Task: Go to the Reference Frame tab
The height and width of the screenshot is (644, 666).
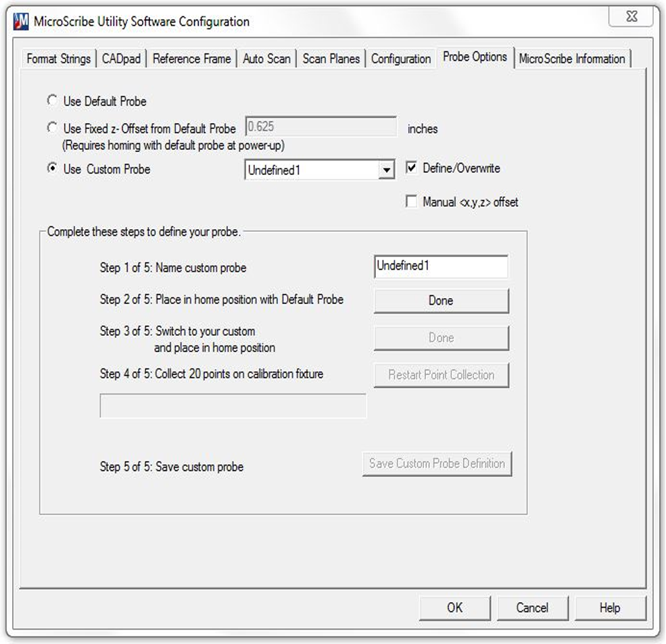Action: (191, 59)
